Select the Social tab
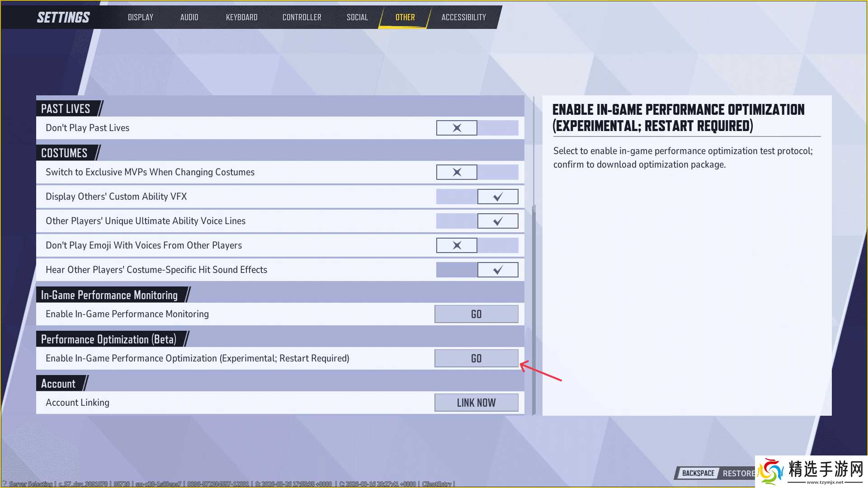Screen dimensions: 868x488 click(357, 17)
